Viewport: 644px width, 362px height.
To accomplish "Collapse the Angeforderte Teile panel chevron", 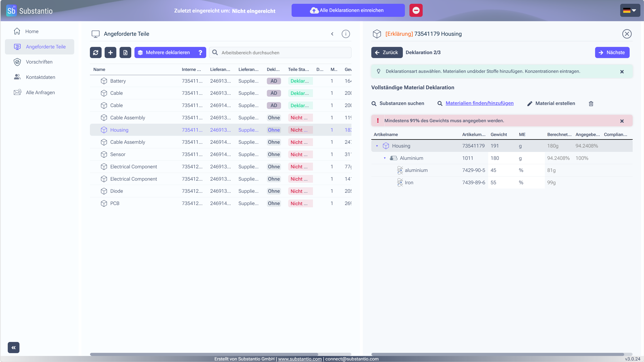I will pos(332,34).
